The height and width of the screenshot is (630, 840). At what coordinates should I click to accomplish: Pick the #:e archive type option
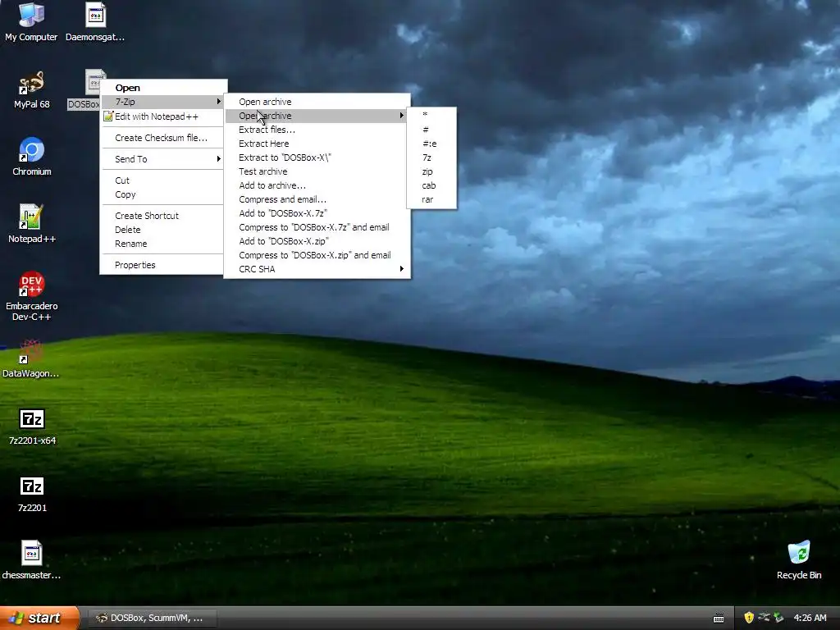pyautogui.click(x=431, y=144)
